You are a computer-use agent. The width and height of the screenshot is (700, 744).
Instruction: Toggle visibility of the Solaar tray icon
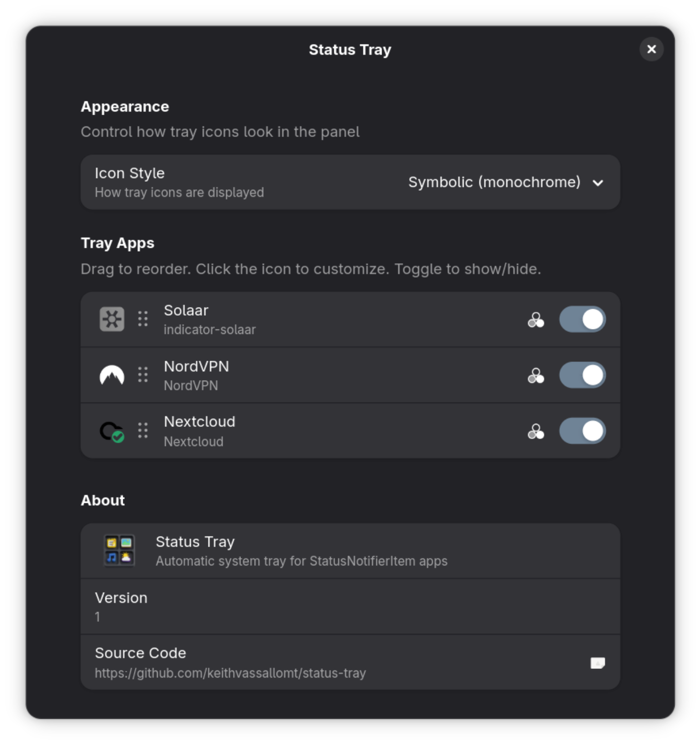click(582, 319)
